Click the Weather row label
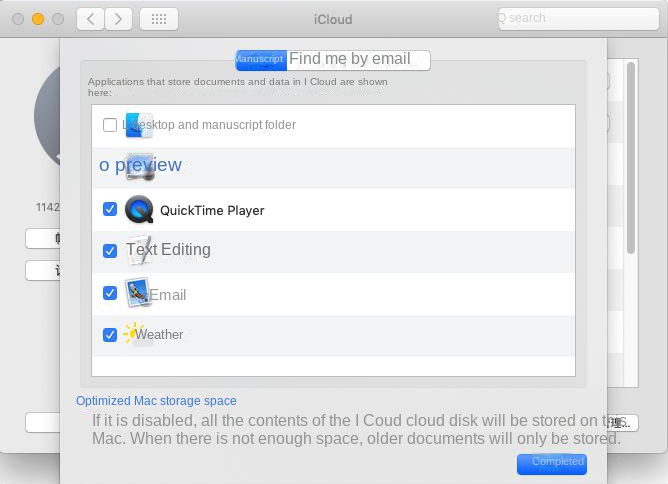Viewport: 668px width, 484px height. [159, 334]
